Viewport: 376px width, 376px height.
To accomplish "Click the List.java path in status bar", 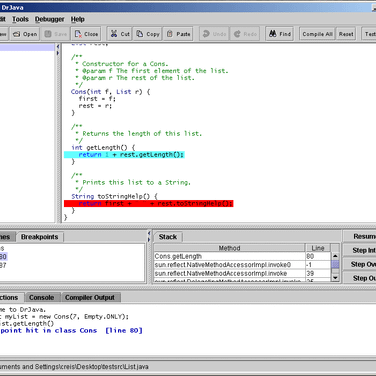I will 74,367.
